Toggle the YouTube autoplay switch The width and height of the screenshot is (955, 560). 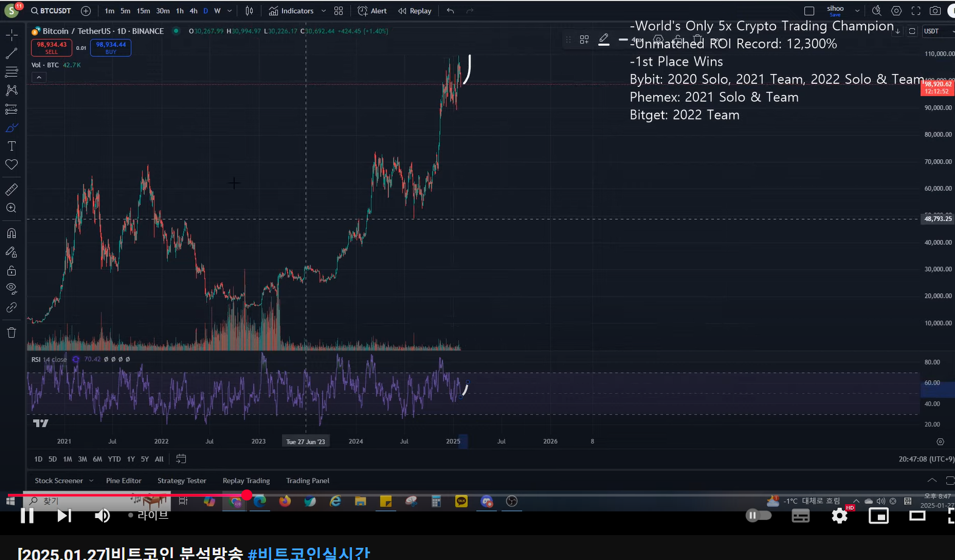(x=759, y=516)
